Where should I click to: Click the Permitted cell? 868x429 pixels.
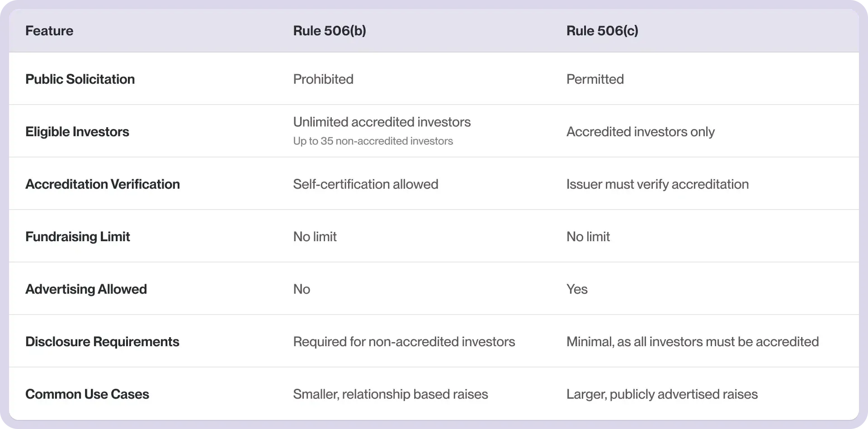click(595, 79)
